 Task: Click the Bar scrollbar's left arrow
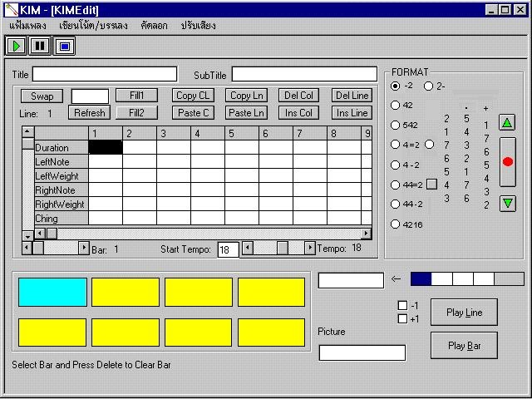(x=27, y=248)
